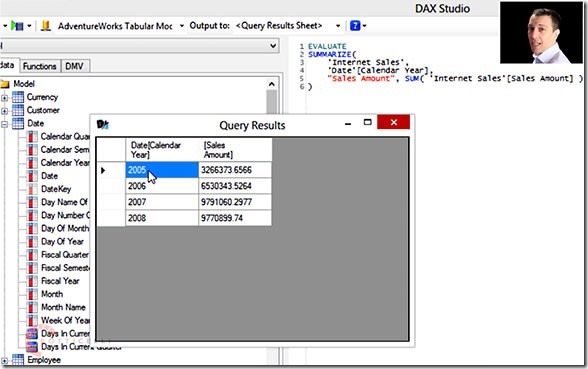
Task: Click the blue help question mark icon
Action: point(355,26)
